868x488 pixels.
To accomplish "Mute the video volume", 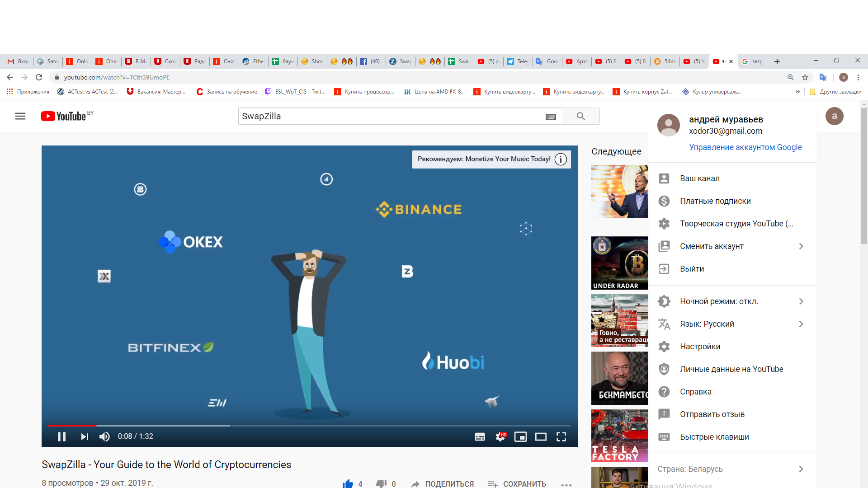I will coord(104,436).
